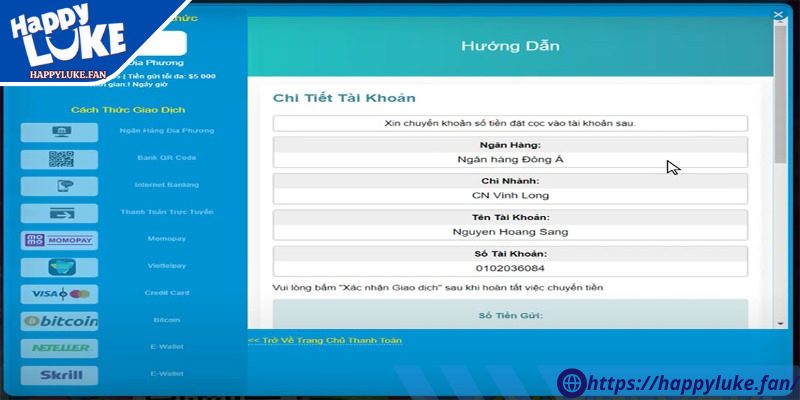800x400 pixels.
Task: Pick the Thanh Toán Trực Tuyến icon
Action: (59, 212)
